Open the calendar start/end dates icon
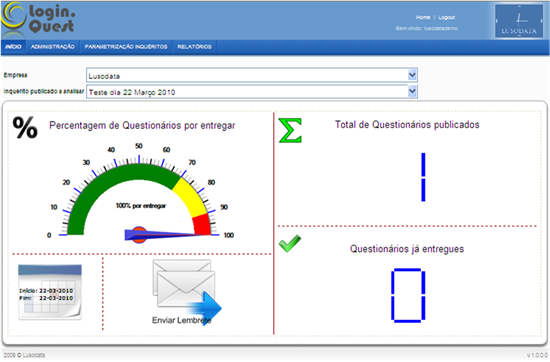Image resolution: width=550 pixels, height=362 pixels. [x=50, y=292]
